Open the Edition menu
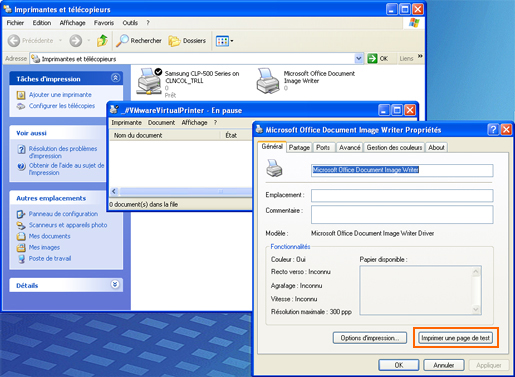Image resolution: width=515 pixels, height=377 pixels. pos(42,23)
